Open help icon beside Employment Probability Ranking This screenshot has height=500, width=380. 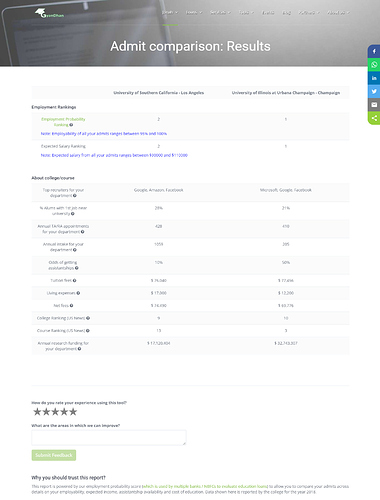pos(71,125)
